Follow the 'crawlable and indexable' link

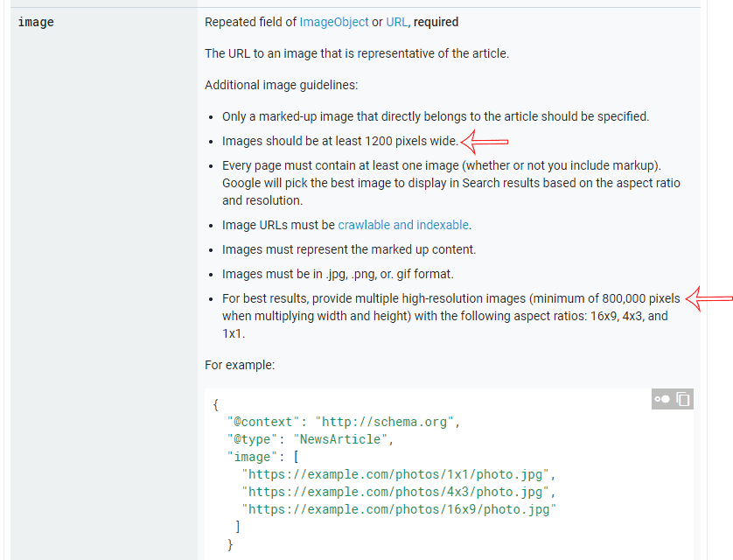[403, 225]
